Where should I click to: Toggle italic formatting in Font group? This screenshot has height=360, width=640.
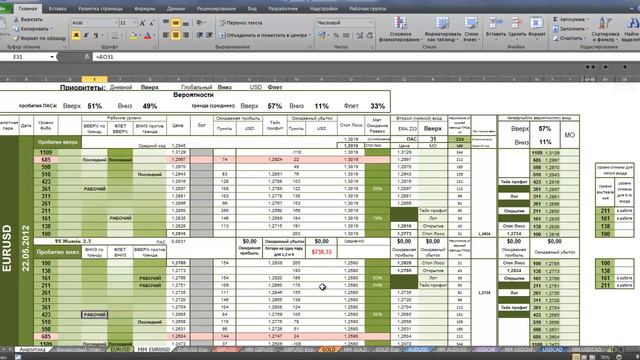(x=86, y=36)
